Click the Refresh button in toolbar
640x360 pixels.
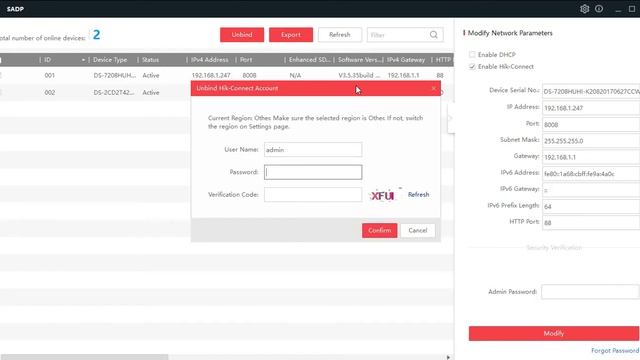coord(340,35)
